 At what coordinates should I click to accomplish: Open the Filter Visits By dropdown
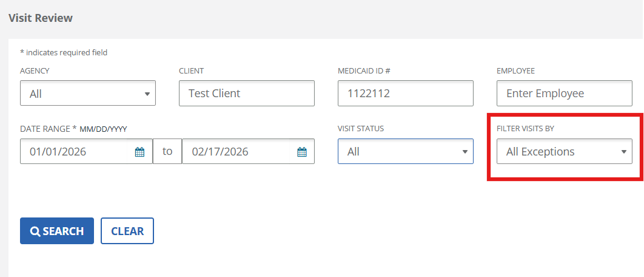coord(564,152)
